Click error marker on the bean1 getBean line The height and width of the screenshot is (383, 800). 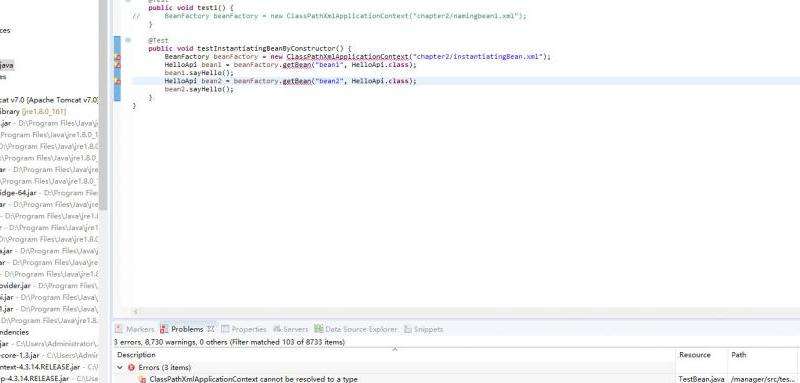point(117,65)
